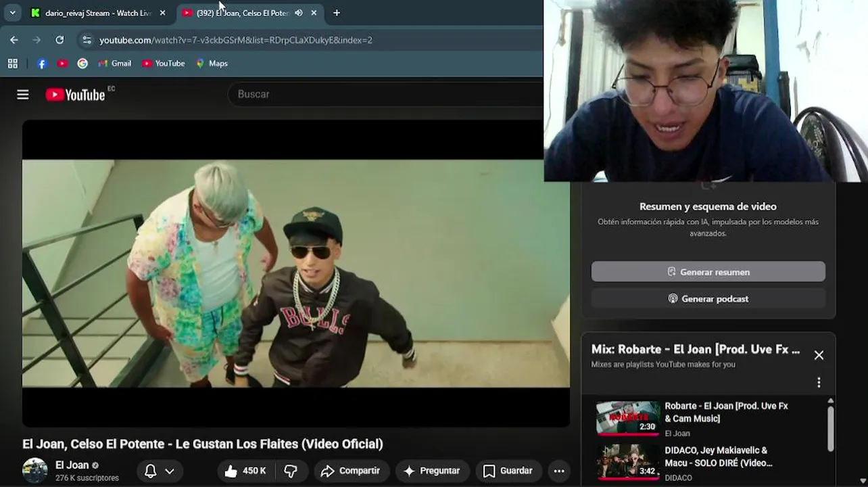Click the playlist panel scrollbar

(830, 429)
